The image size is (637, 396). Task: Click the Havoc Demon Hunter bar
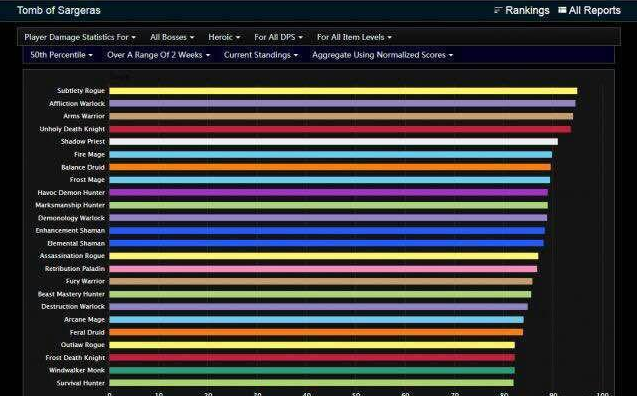pos(328,193)
